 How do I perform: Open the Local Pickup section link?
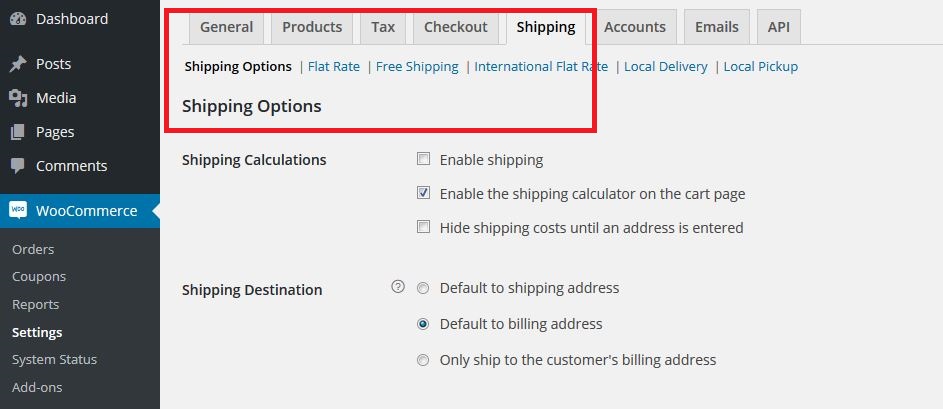760,67
